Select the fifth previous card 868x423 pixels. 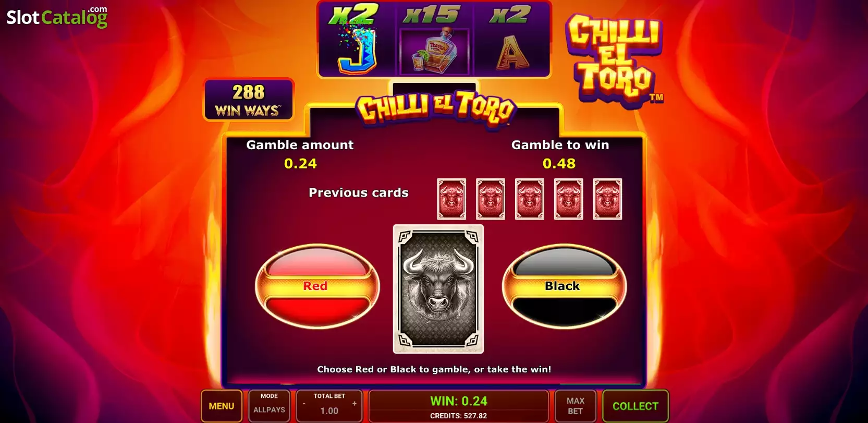point(608,199)
